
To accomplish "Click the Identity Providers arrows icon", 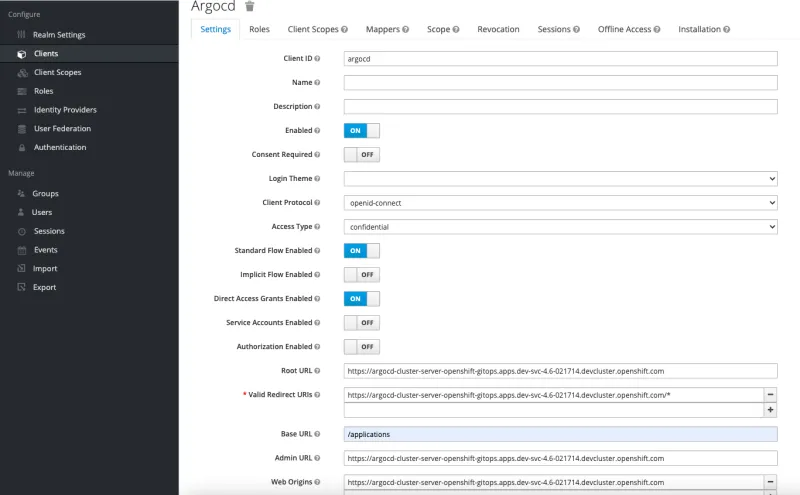I will click(x=21, y=110).
